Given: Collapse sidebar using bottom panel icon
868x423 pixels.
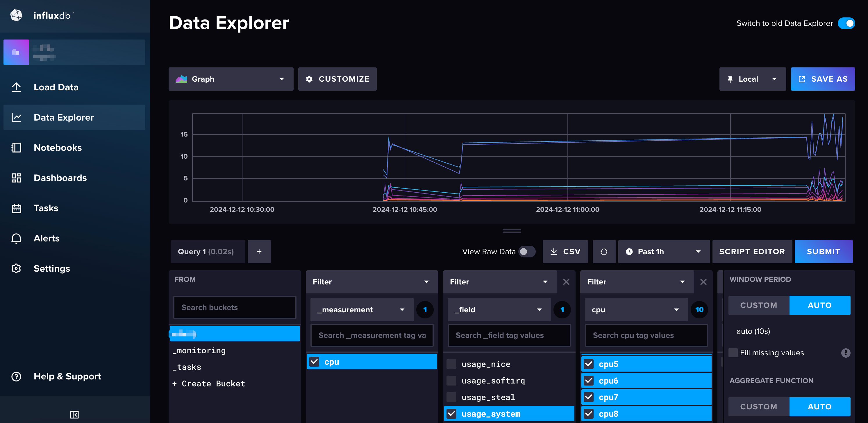Looking at the screenshot, I should (x=74, y=414).
